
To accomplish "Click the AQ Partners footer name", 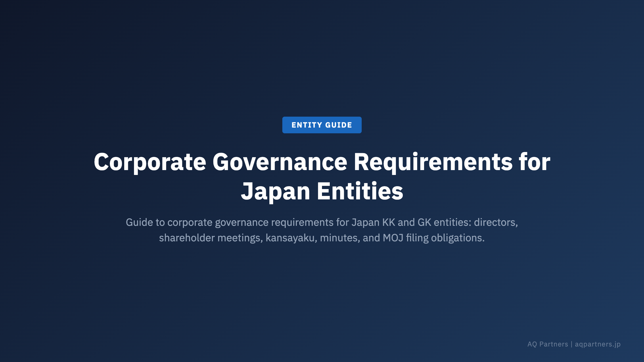I will [x=547, y=344].
